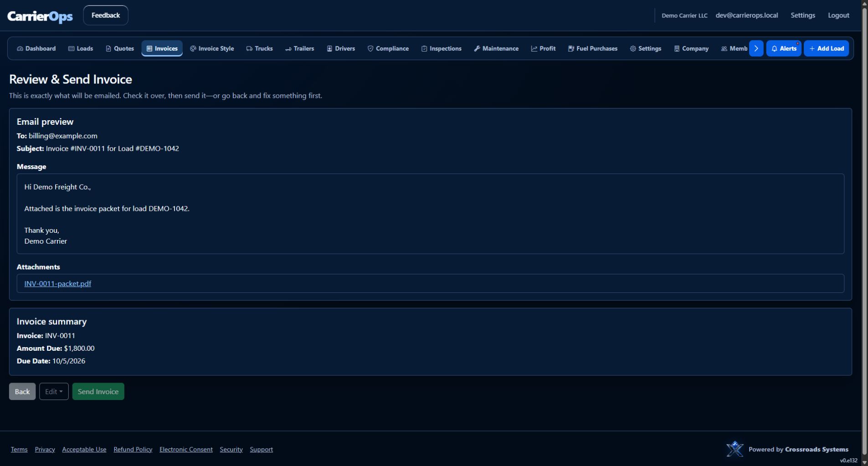
Task: Expand the Edit dropdown
Action: point(54,392)
